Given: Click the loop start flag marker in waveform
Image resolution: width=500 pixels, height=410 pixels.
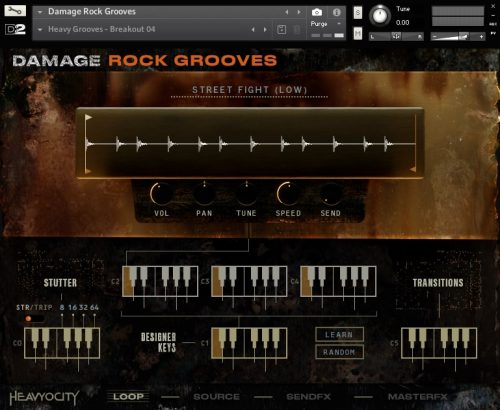Looking at the screenshot, I should [88, 117].
